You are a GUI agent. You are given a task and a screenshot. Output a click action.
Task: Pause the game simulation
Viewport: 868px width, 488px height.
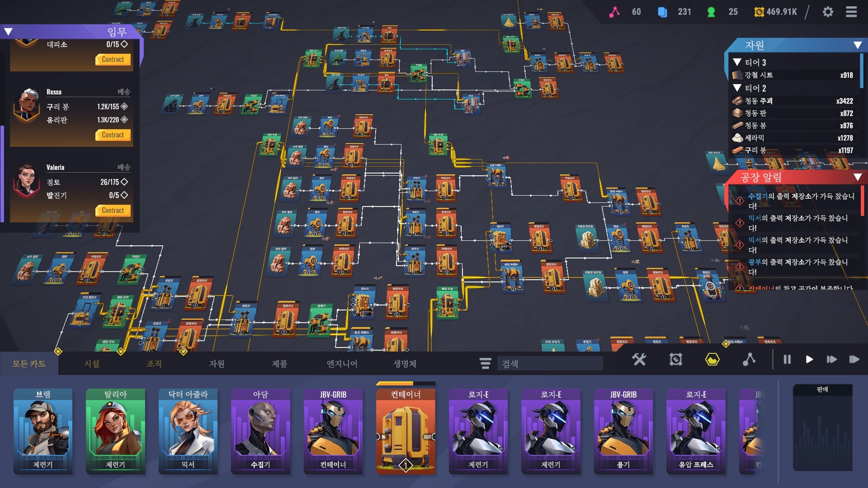click(x=787, y=360)
